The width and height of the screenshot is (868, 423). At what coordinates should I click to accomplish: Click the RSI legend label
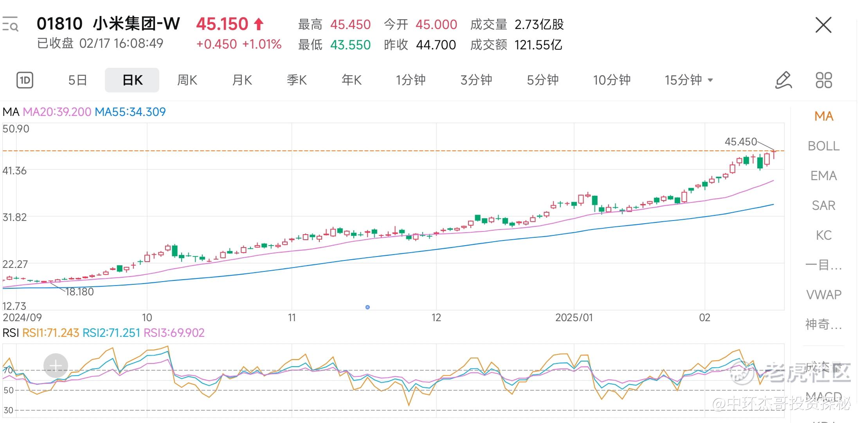pos(11,333)
